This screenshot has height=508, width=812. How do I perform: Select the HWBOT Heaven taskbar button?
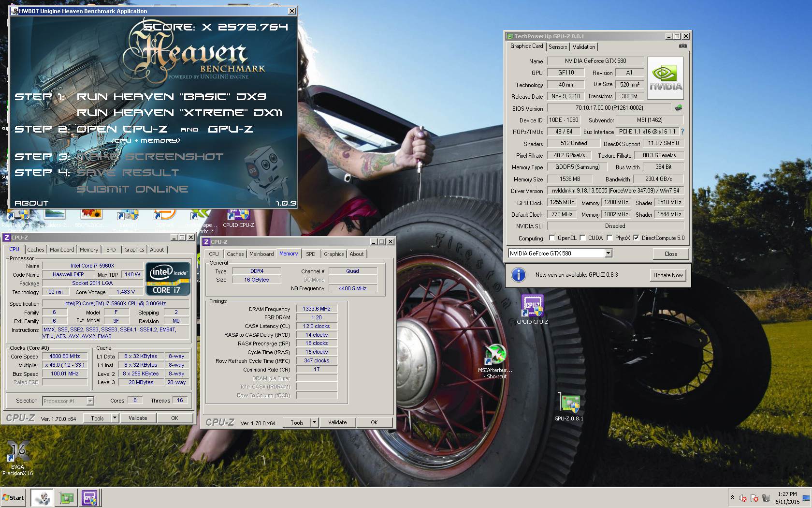point(42,497)
